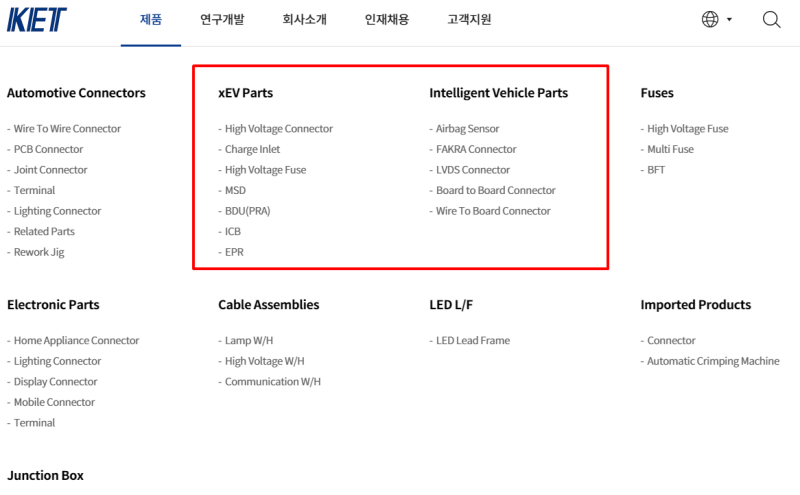Open the 연구개발 menu
This screenshot has height=495, width=800.
[x=222, y=19]
